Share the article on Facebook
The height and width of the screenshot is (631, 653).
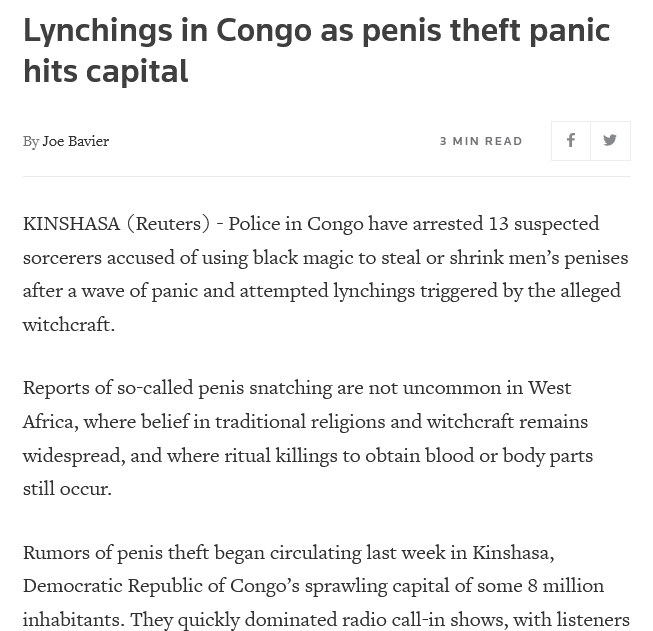point(571,141)
